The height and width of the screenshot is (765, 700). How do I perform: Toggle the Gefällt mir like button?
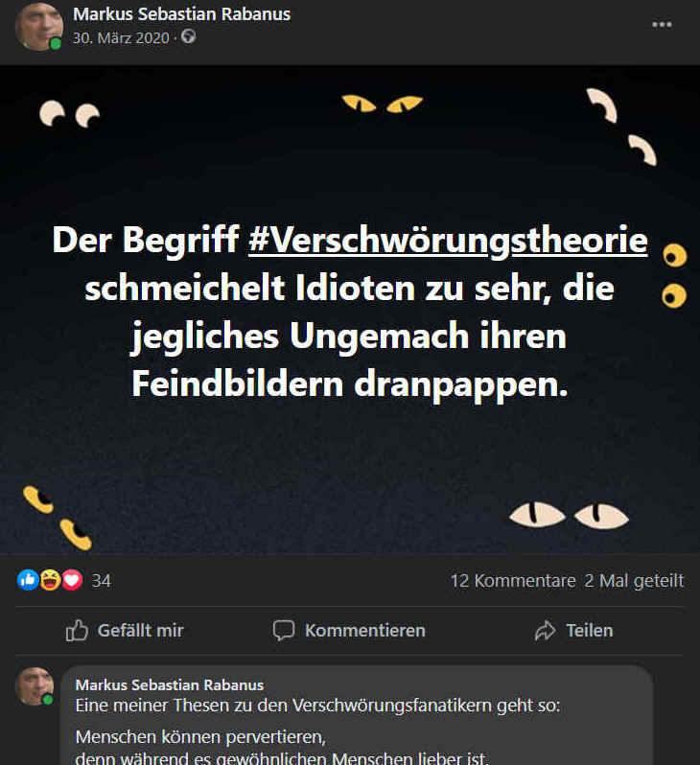click(x=125, y=631)
